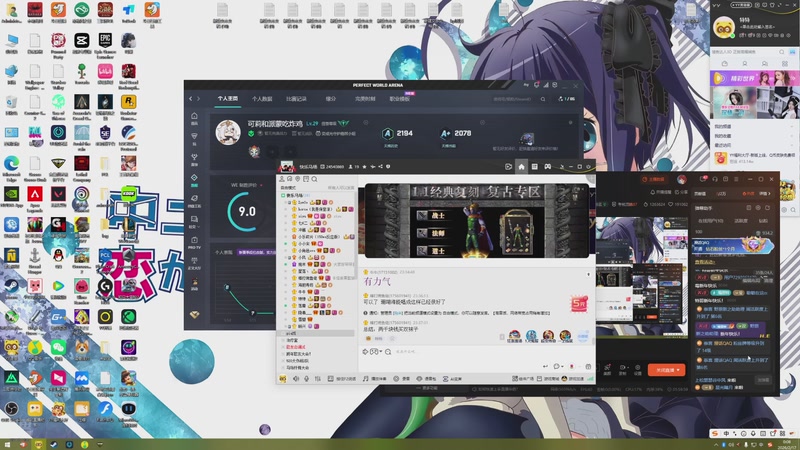
Task: Click the diamond icon at the sidebar bottom
Action: [194, 315]
